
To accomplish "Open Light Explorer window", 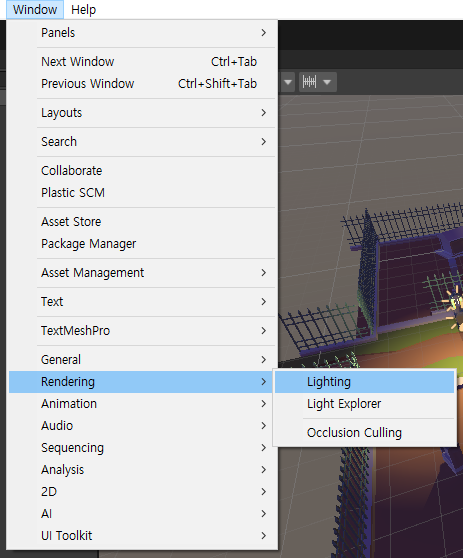I will tap(365, 404).
